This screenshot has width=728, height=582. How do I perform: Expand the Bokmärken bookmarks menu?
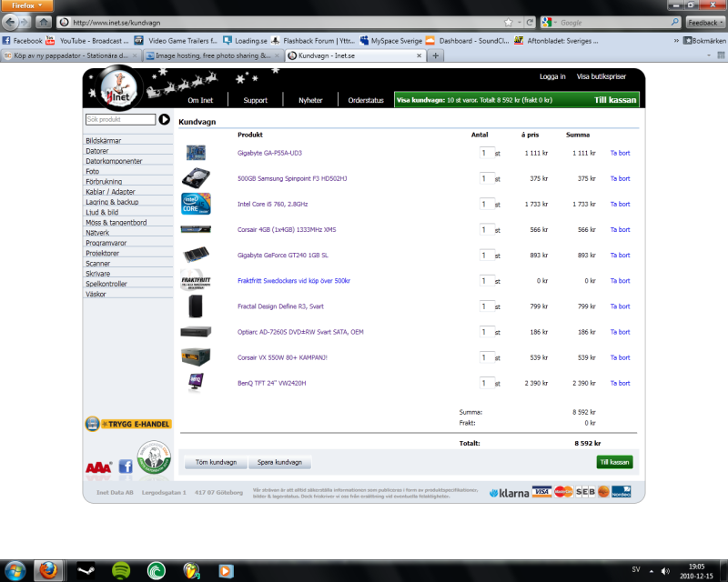(703, 41)
